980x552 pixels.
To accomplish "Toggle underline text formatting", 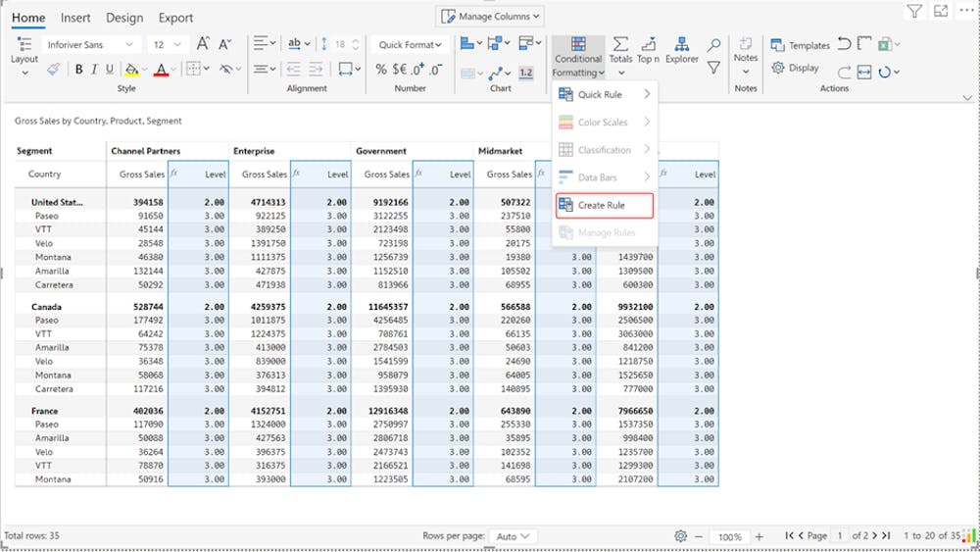I will click(x=109, y=70).
